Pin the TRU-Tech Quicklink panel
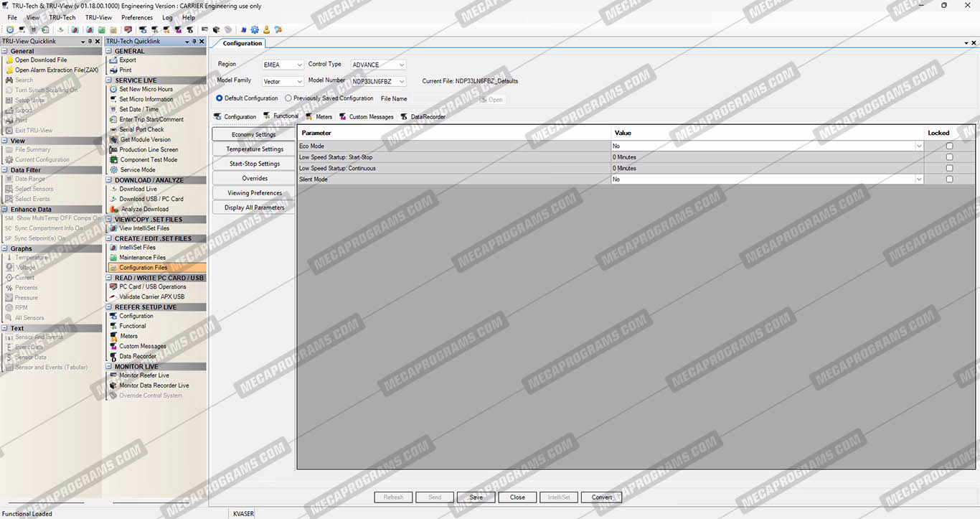Image resolution: width=980 pixels, height=519 pixels. point(194,42)
